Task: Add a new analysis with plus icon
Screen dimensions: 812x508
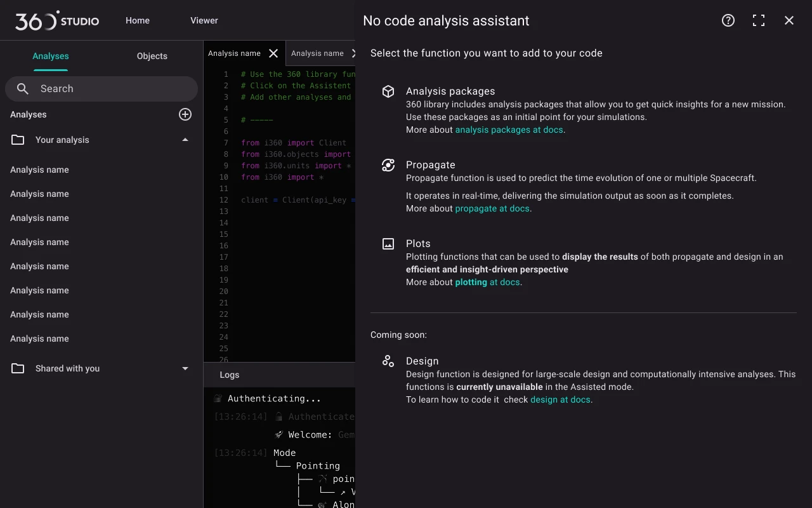Action: pos(185,114)
